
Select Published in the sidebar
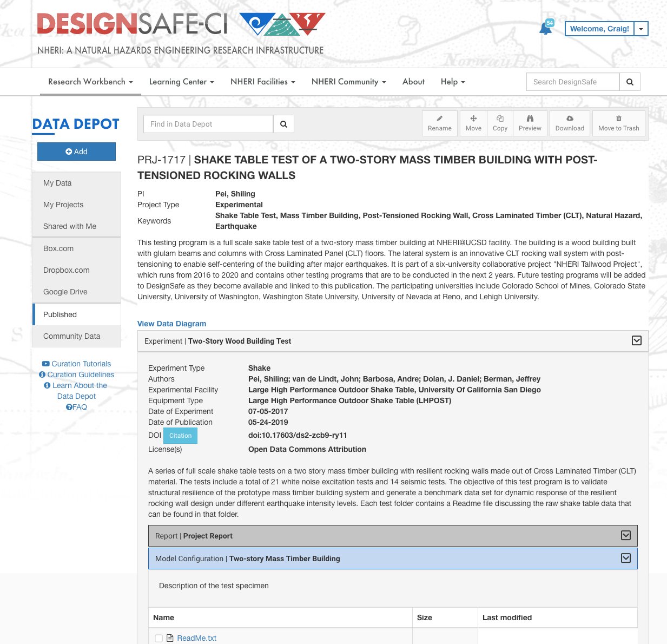point(76,314)
